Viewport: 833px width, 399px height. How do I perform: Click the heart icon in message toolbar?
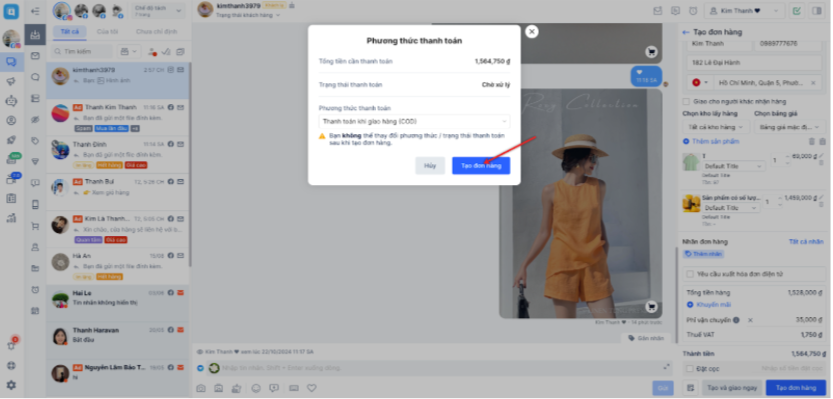pyautogui.click(x=312, y=388)
